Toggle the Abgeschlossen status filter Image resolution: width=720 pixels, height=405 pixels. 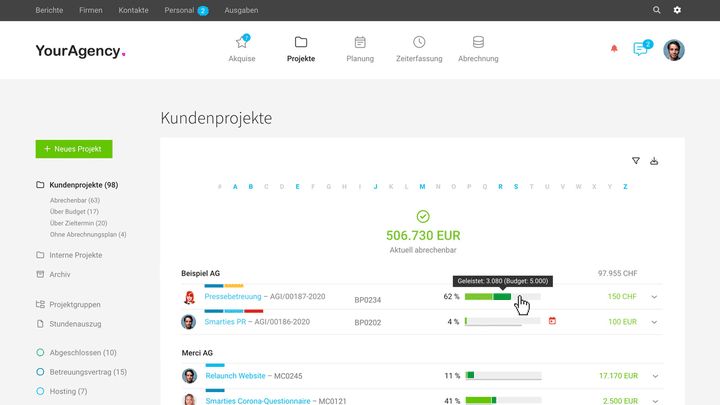40,353
